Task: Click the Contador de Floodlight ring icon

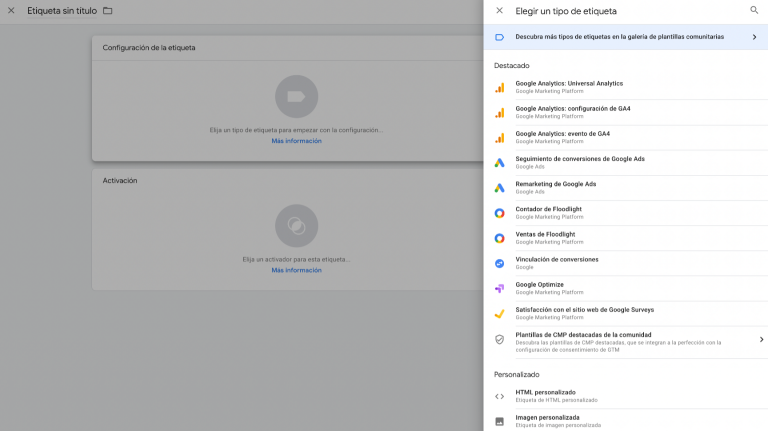Action: point(499,213)
